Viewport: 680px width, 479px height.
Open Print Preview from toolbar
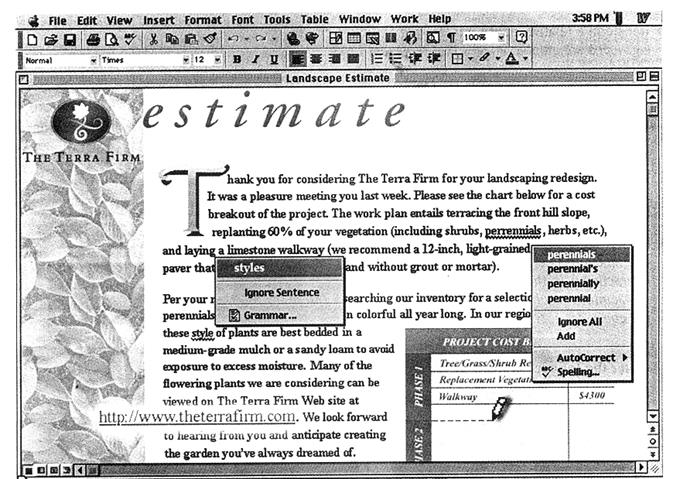tap(111, 39)
